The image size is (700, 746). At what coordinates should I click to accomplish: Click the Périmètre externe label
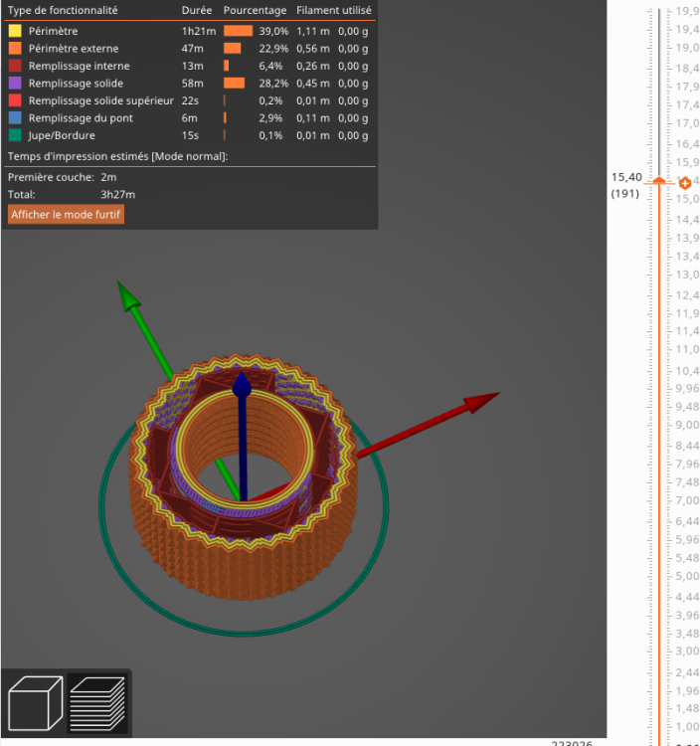(74, 49)
